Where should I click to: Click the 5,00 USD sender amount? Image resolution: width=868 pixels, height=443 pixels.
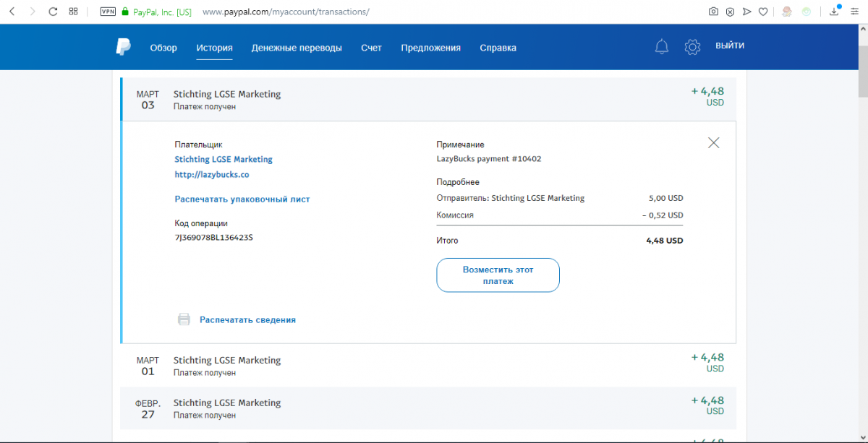tap(665, 198)
